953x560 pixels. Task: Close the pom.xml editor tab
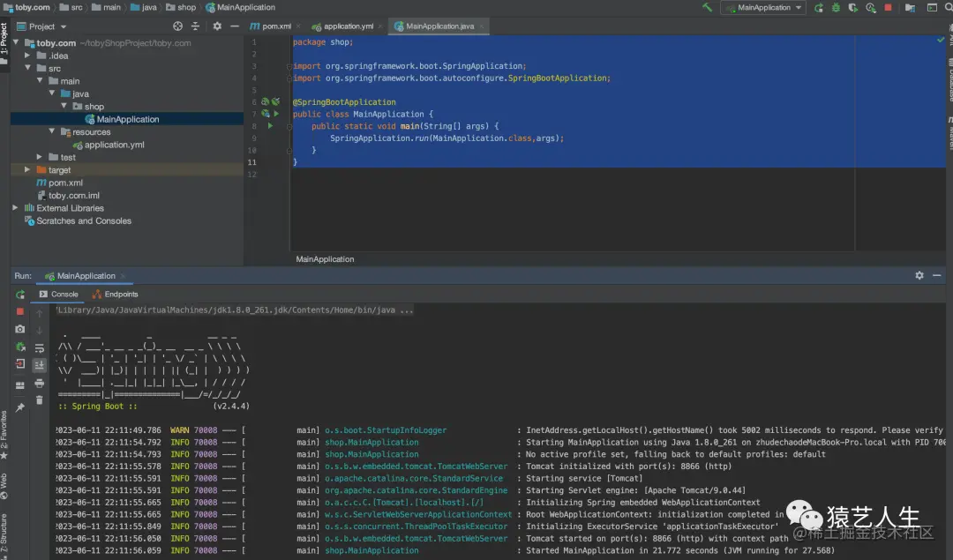(298, 26)
